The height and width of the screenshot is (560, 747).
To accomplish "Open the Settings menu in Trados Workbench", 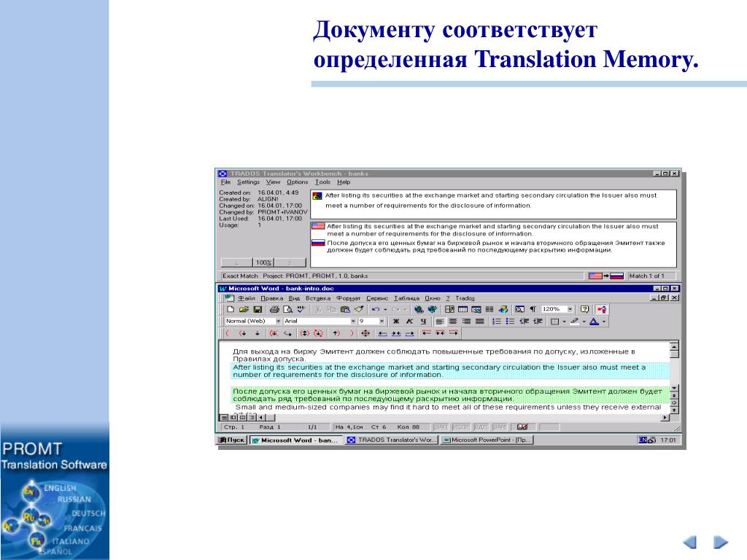I will [248, 182].
